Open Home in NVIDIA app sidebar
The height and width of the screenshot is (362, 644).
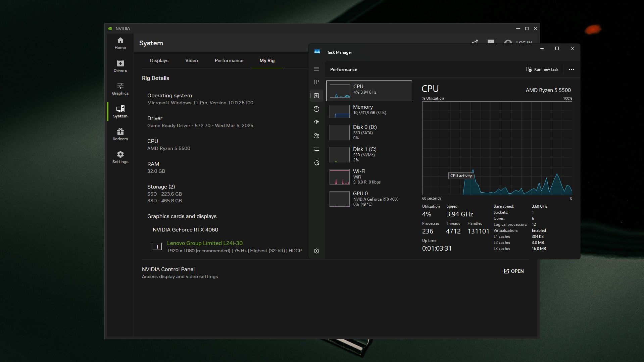point(120,43)
